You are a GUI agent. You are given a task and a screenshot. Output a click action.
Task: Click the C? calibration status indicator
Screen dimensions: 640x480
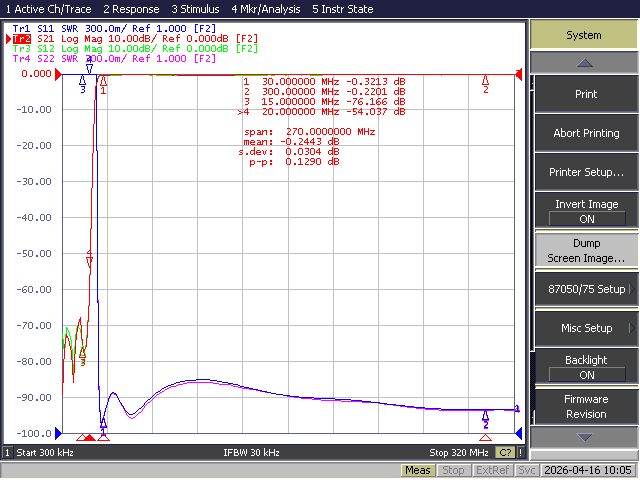(505, 453)
